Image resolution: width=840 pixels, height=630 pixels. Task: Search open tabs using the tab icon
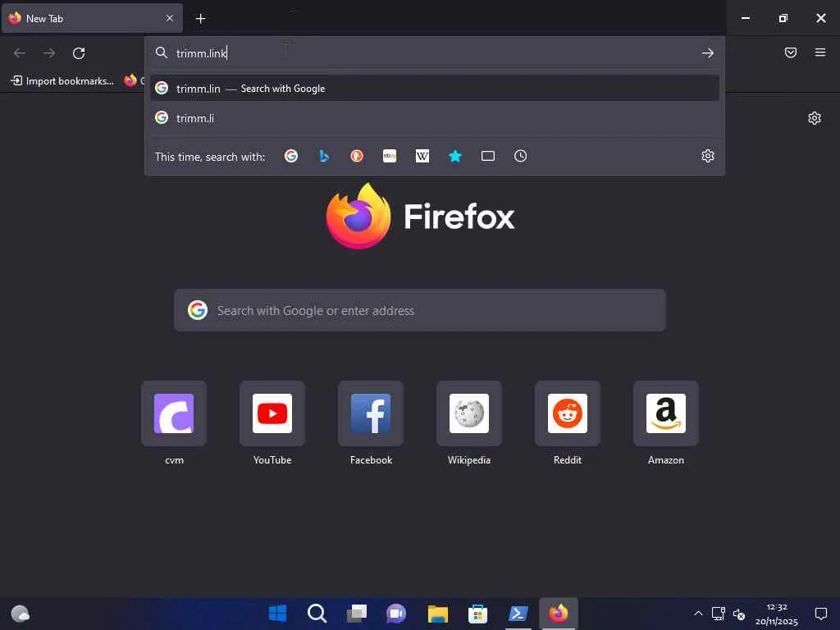[x=487, y=156]
